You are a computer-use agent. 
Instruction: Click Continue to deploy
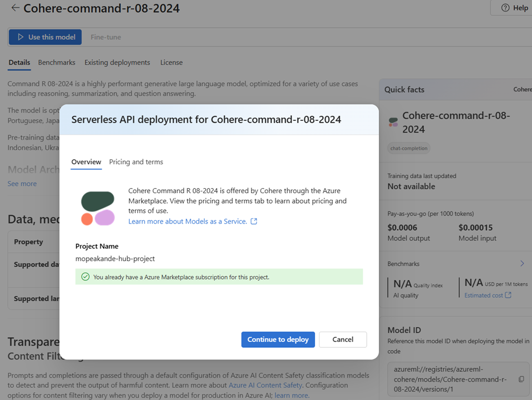[x=278, y=340]
